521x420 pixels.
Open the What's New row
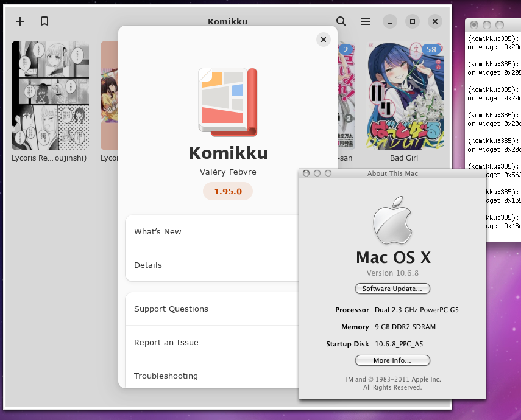tap(212, 232)
